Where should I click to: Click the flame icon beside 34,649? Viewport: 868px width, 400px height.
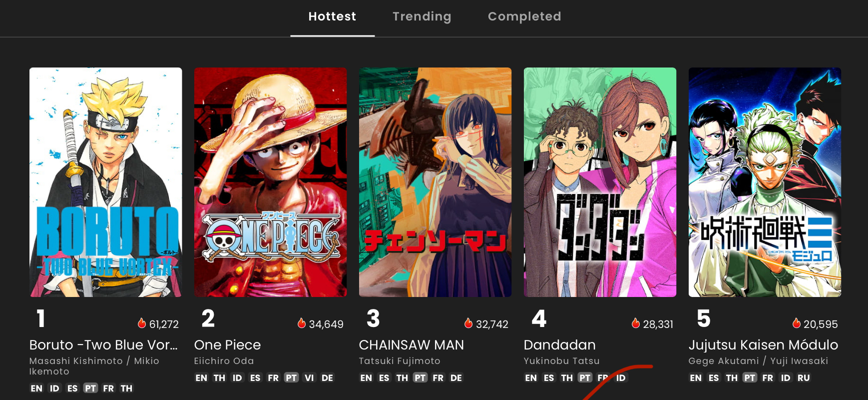302,323
